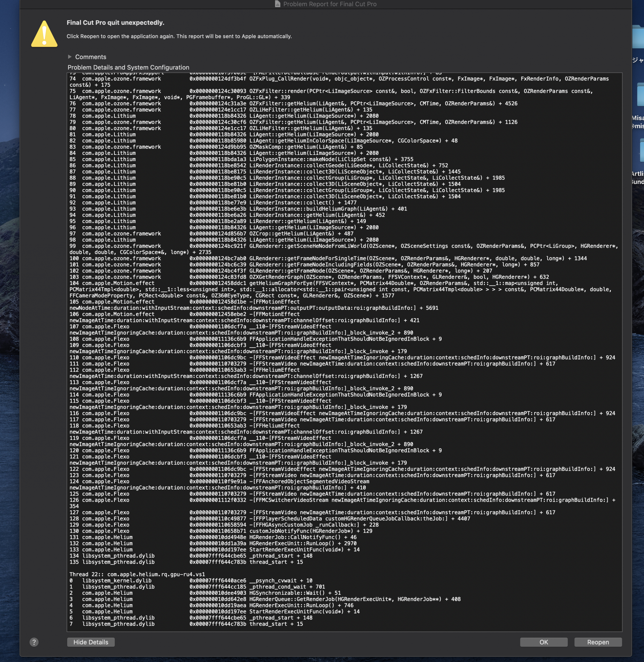Click stack line 99 GLRenderer::getSceneHeNodeFromLiWorld
The width and height of the screenshot is (644, 662).
click(x=344, y=249)
